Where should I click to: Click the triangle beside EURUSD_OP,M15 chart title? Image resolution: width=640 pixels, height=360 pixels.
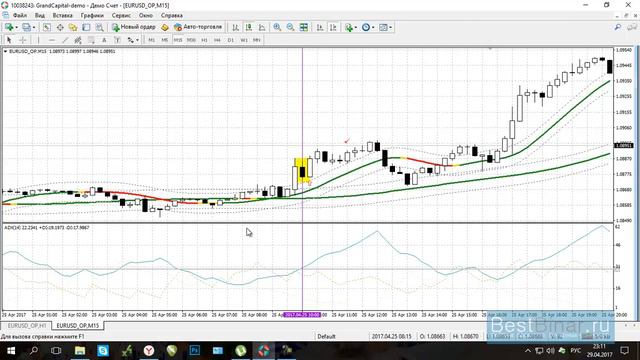pyautogui.click(x=5, y=51)
